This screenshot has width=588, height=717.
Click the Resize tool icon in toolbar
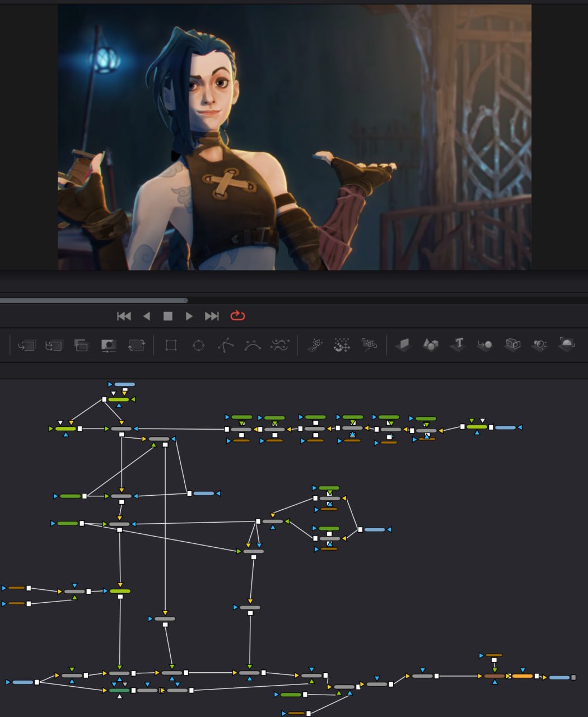tap(109, 345)
